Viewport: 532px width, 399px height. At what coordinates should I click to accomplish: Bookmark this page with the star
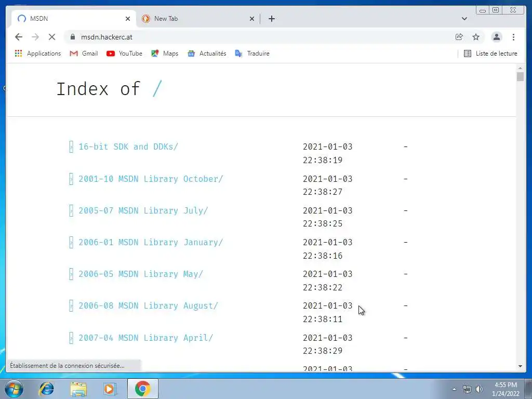click(x=476, y=37)
